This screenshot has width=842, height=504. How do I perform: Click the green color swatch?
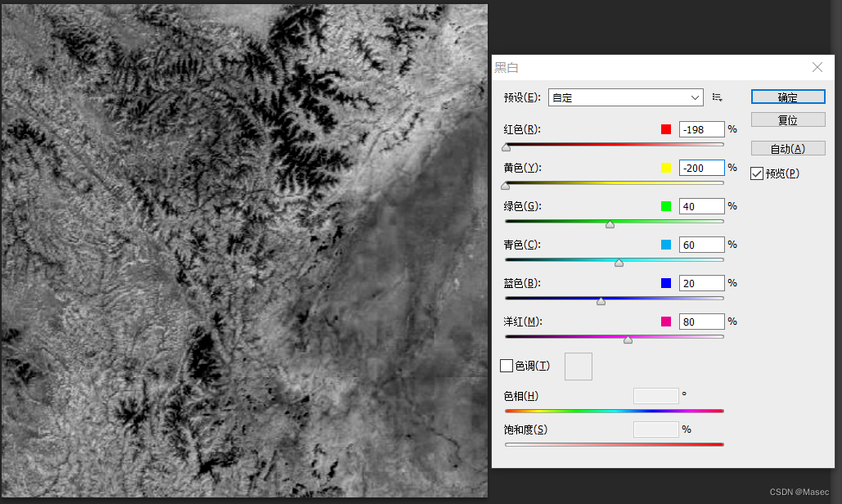click(x=666, y=206)
